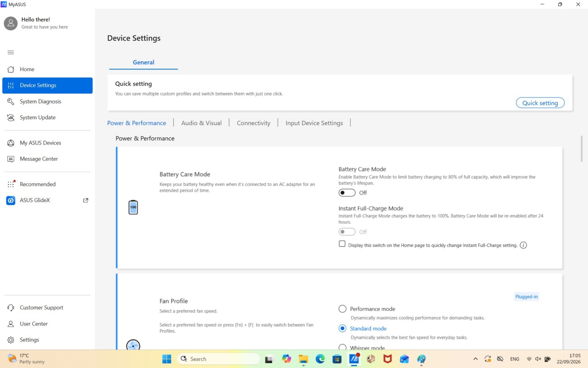
Task: Collapse the hamburger navigation menu
Action: [11, 52]
